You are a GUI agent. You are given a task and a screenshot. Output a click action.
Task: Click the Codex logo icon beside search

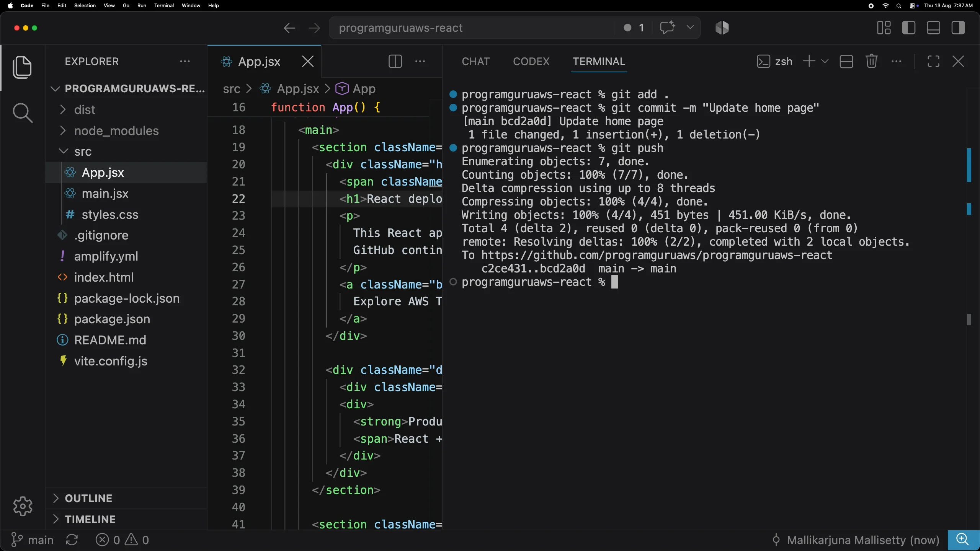[722, 28]
